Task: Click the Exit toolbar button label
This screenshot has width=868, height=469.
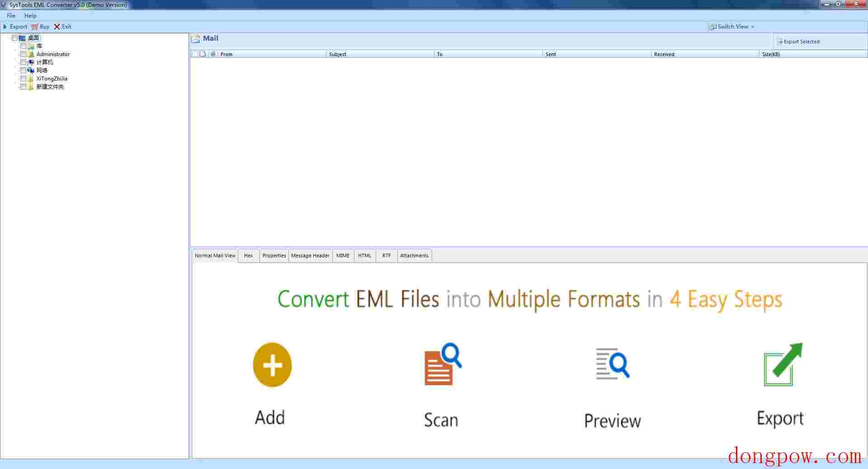Action: click(66, 27)
